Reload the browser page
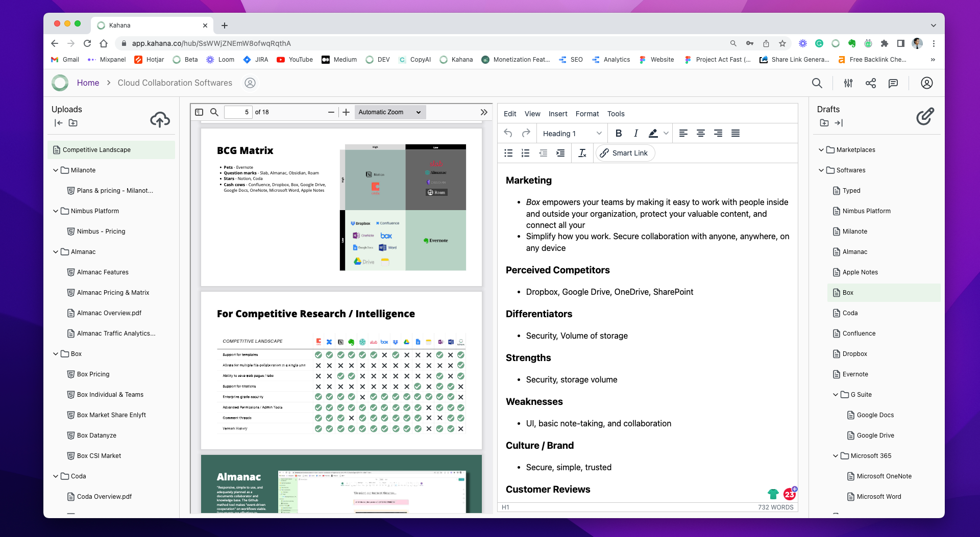Screen dimensions: 980x537 [87, 43]
